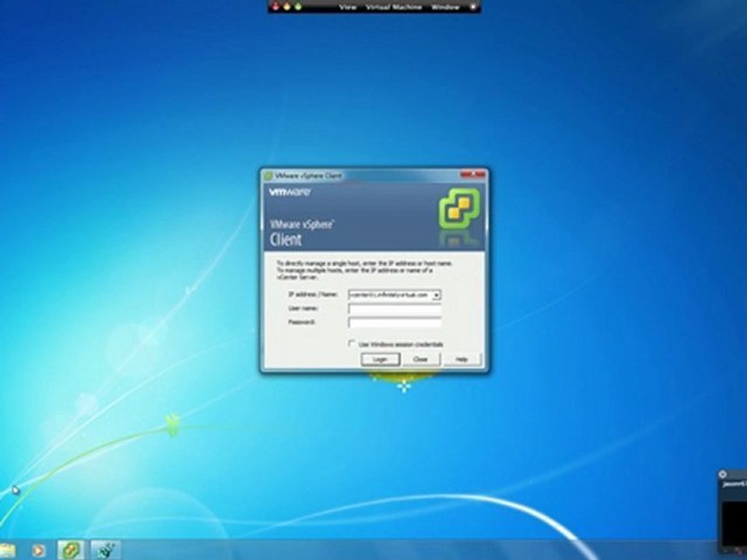This screenshot has width=747, height=560.
Task: Launch Windows Media Player from taskbar
Action: (x=39, y=551)
